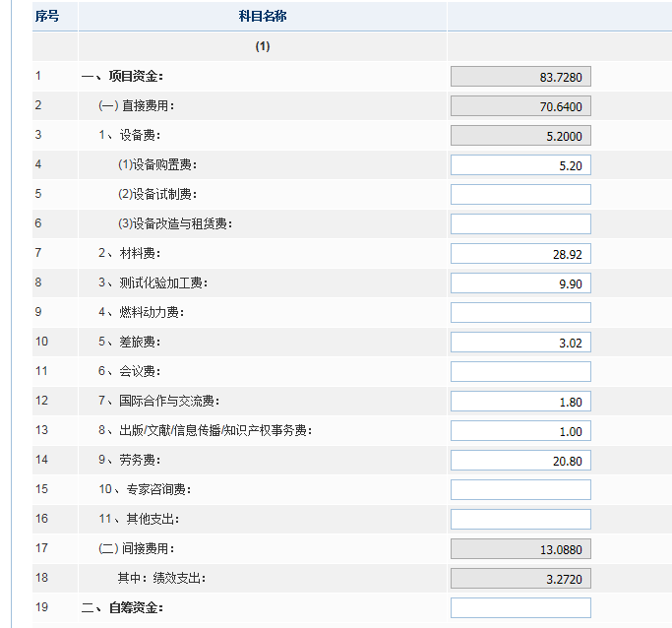This screenshot has width=672, height=628.
Task: Click the empty 设备试制费 input field
Action: pos(520,195)
